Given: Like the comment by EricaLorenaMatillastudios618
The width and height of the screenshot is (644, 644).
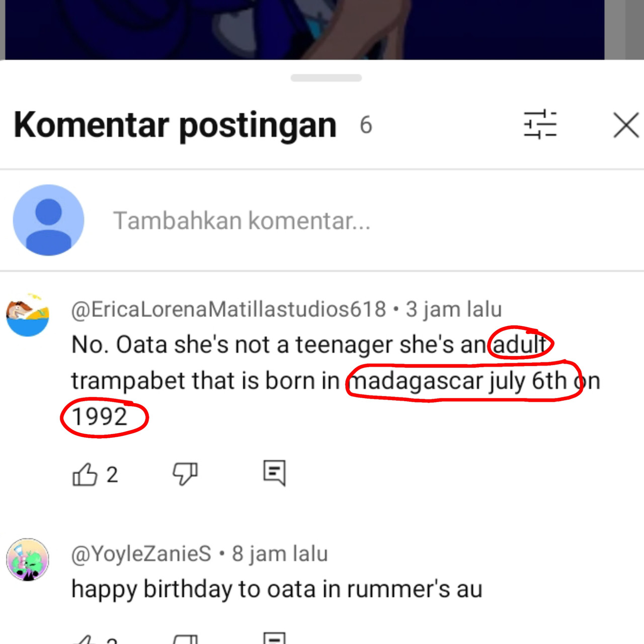Looking at the screenshot, I should coord(85,474).
